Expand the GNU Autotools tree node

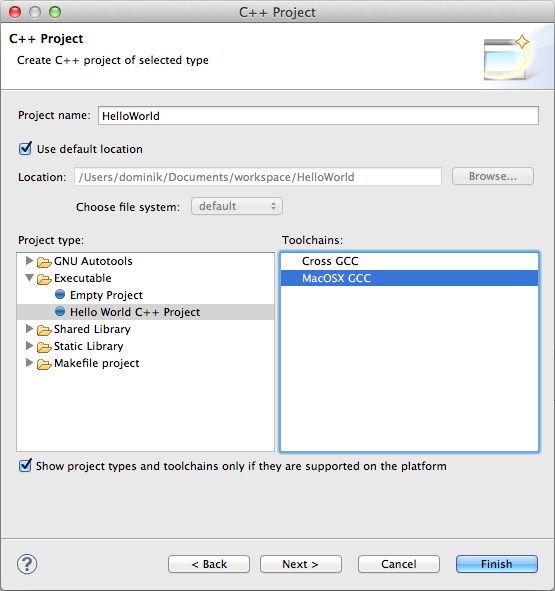click(29, 260)
